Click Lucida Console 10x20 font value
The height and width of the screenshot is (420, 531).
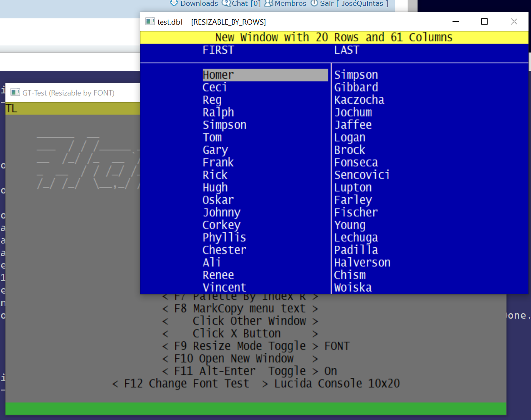[x=337, y=384]
